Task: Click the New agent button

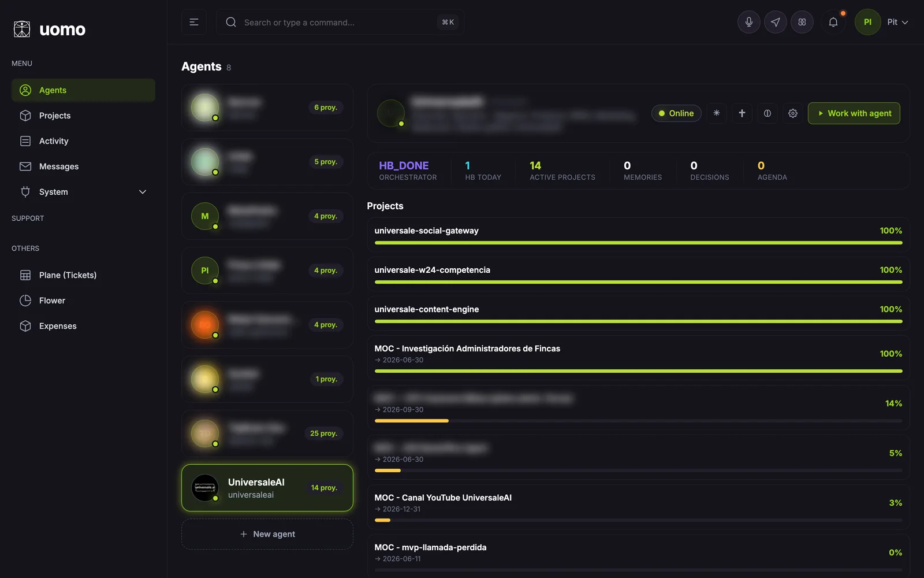Action: coord(267,534)
